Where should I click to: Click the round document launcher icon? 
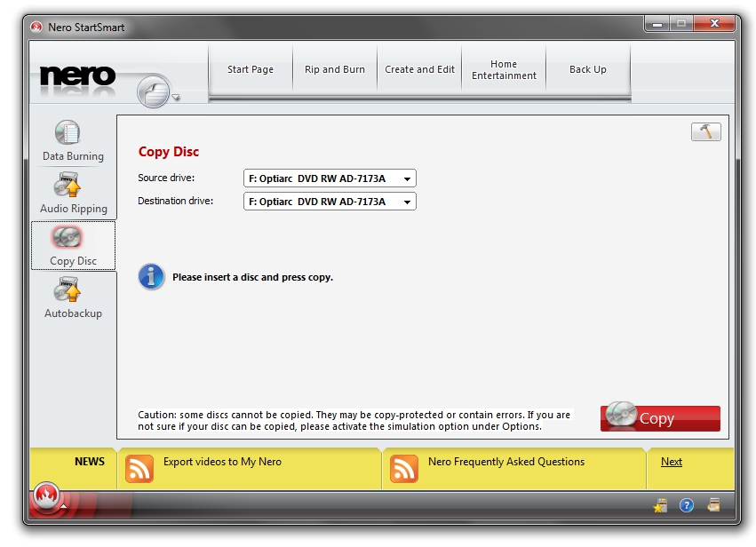(154, 91)
